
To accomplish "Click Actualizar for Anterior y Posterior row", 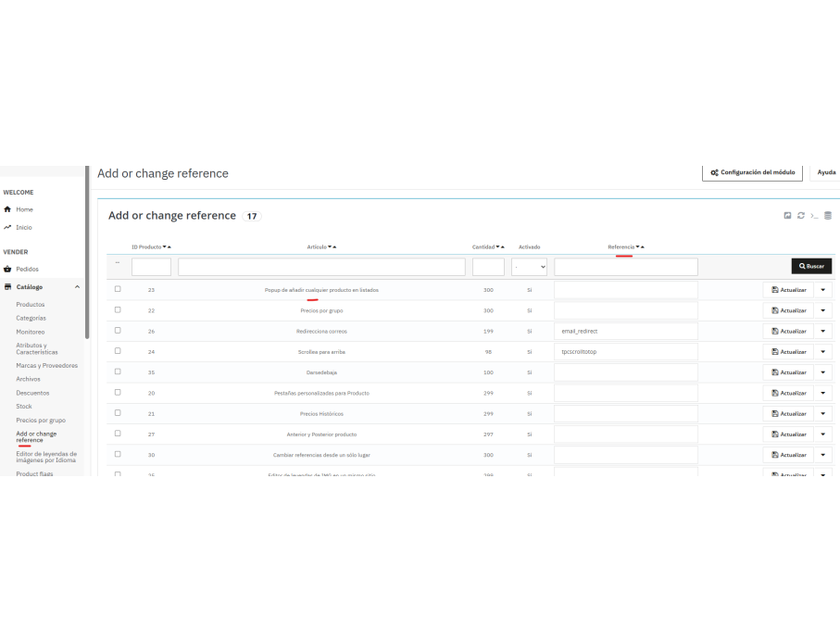I will [788, 434].
